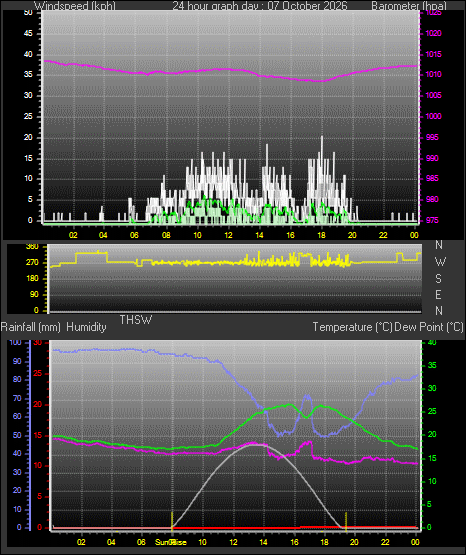
Task: Select the 1005 barometer axis value
Action: [433, 95]
